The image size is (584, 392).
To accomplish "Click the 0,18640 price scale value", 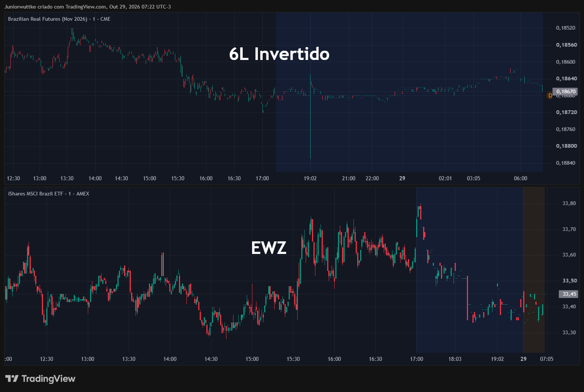I will 566,78.
